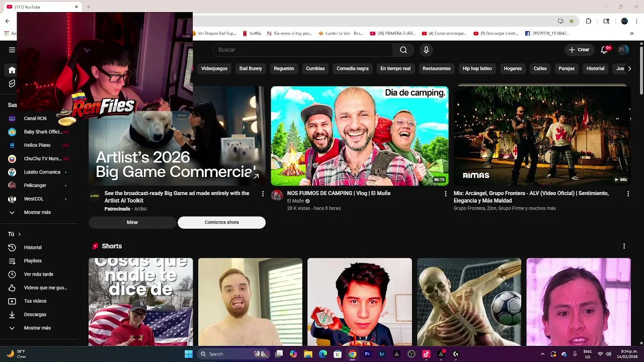
Task: Click inside the Buscar search field
Action: click(304, 50)
